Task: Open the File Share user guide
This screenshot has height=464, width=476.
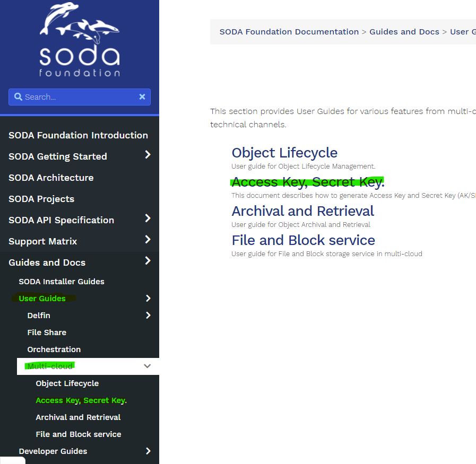Action: 47,332
